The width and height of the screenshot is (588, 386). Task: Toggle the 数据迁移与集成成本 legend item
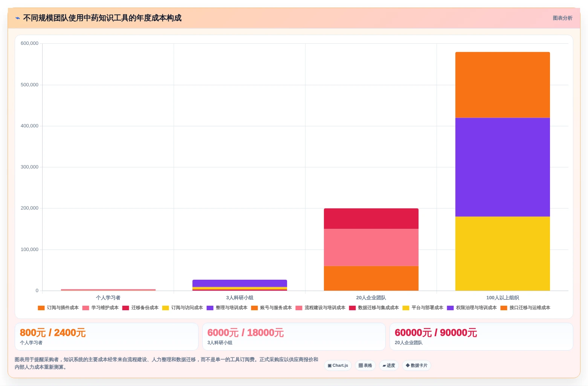374,308
